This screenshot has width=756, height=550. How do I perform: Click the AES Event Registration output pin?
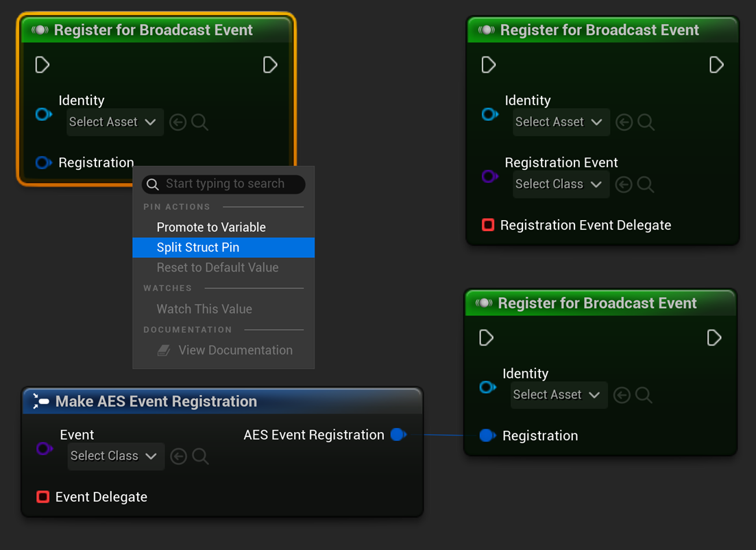(398, 435)
